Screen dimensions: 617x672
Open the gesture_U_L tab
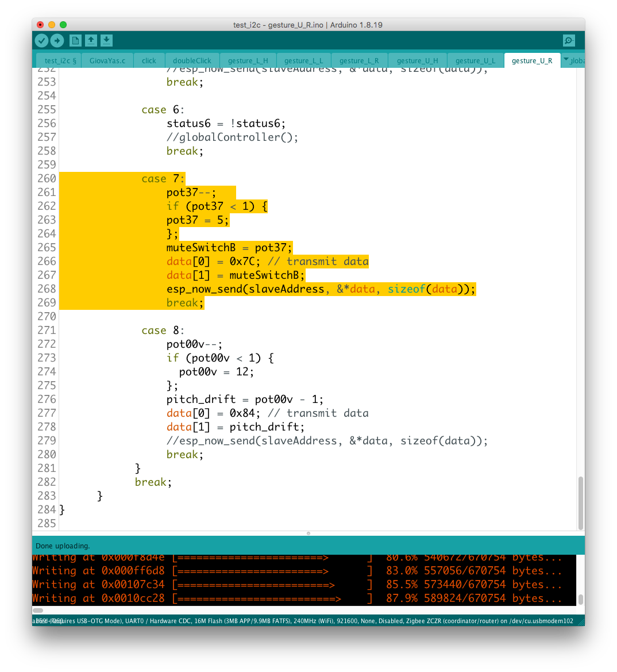pos(475,60)
